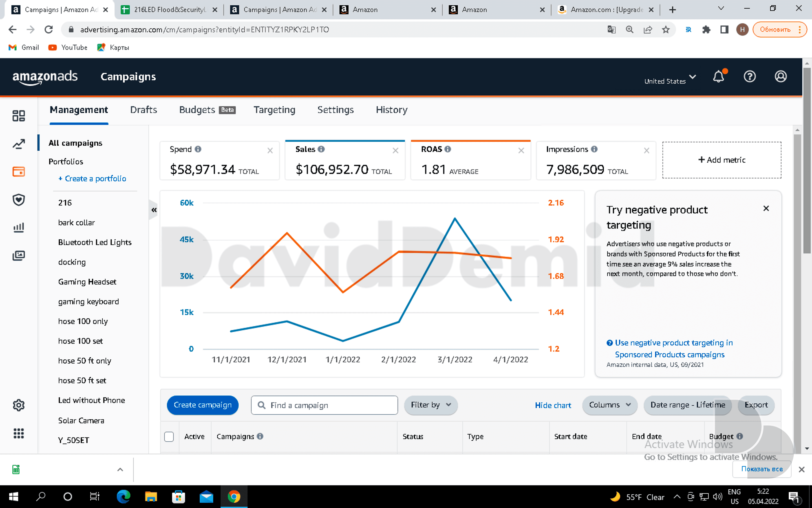Open Microsoft Edge from the taskbar
Viewport: 812px width, 508px height.
(x=123, y=497)
